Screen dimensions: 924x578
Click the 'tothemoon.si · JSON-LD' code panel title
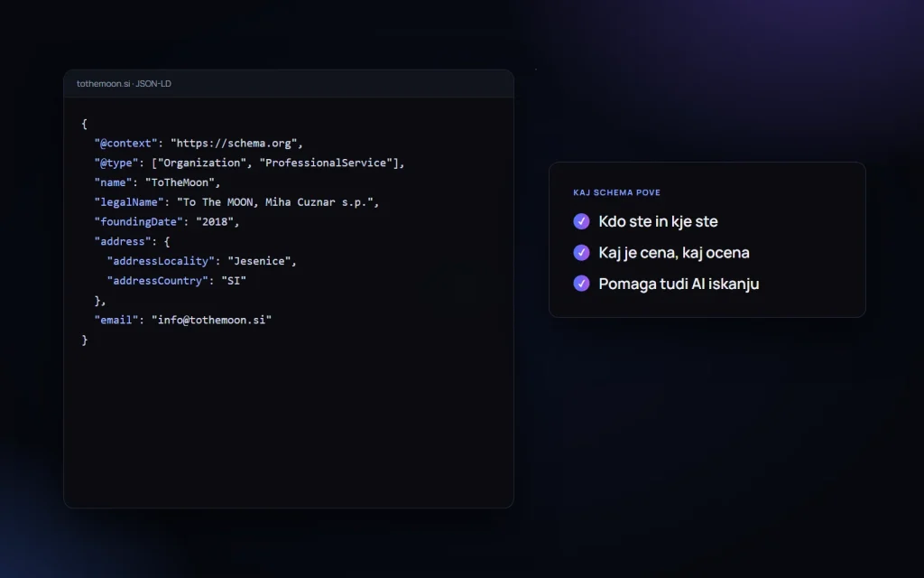pos(124,84)
